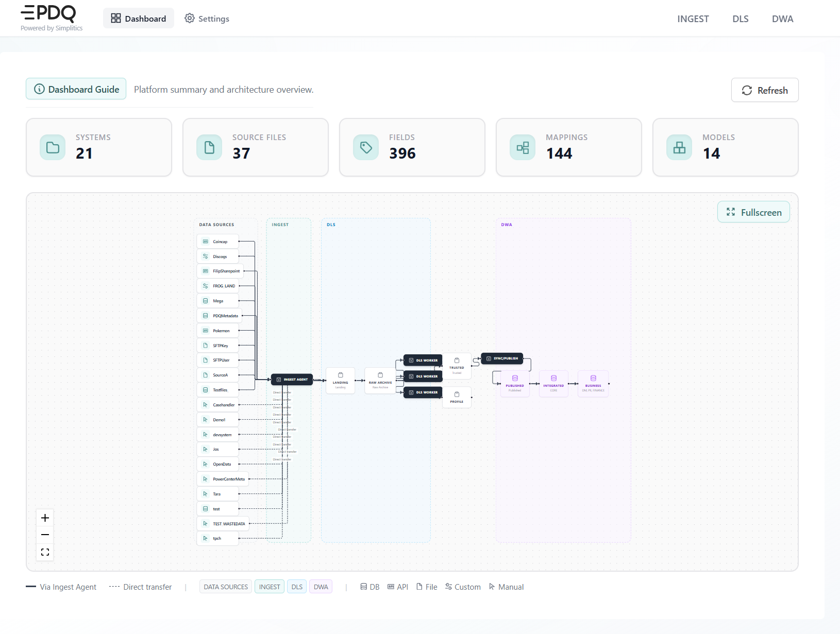Screen dimensions: 840x634
Task: Click the Source Files document icon
Action: pyautogui.click(x=209, y=147)
